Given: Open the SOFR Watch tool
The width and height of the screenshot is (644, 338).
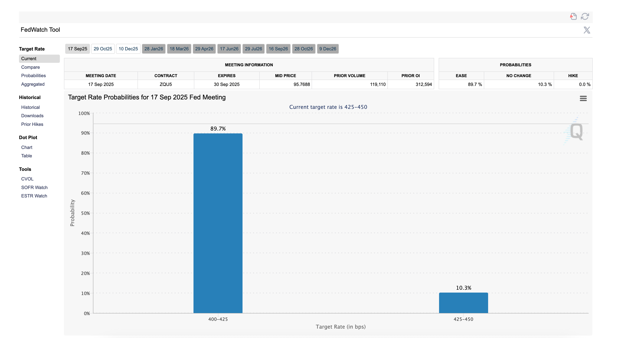Looking at the screenshot, I should [34, 188].
